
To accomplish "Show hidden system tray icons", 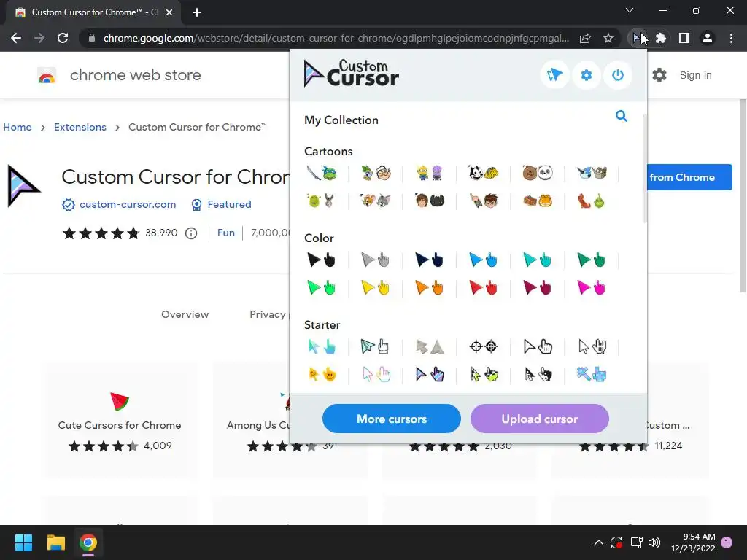I will (x=599, y=542).
